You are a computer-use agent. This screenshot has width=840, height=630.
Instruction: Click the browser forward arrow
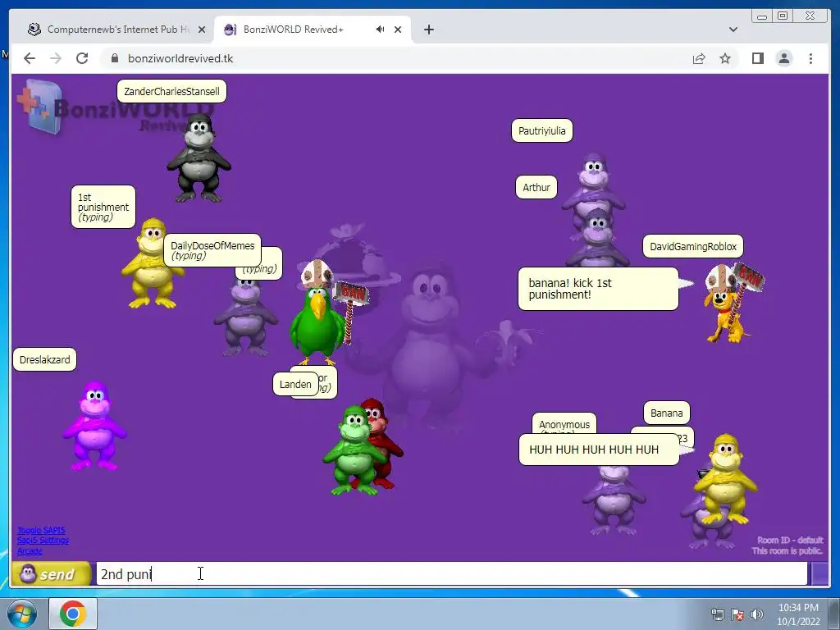coord(56,58)
